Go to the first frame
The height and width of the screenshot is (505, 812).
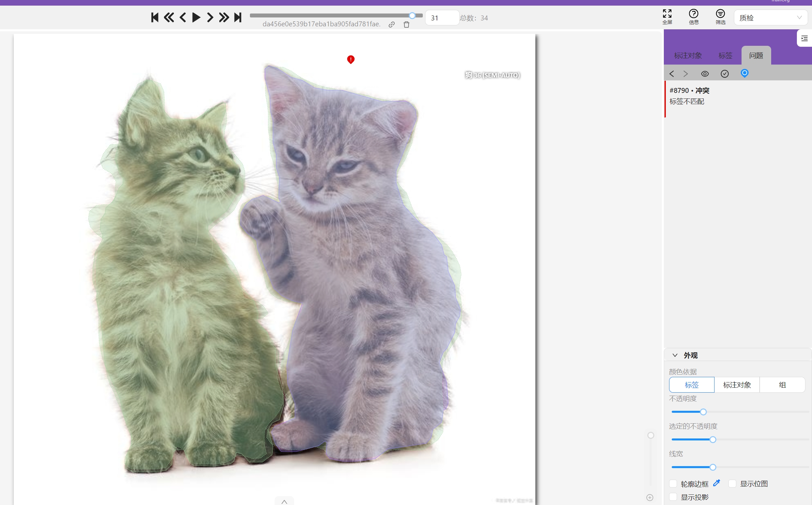pos(154,17)
